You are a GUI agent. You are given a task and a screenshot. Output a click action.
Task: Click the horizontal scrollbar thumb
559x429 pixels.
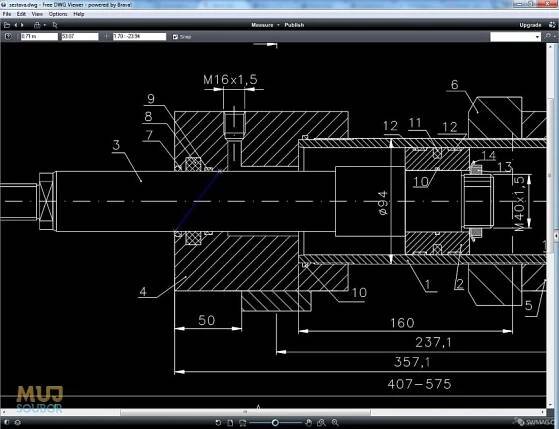coord(245,412)
